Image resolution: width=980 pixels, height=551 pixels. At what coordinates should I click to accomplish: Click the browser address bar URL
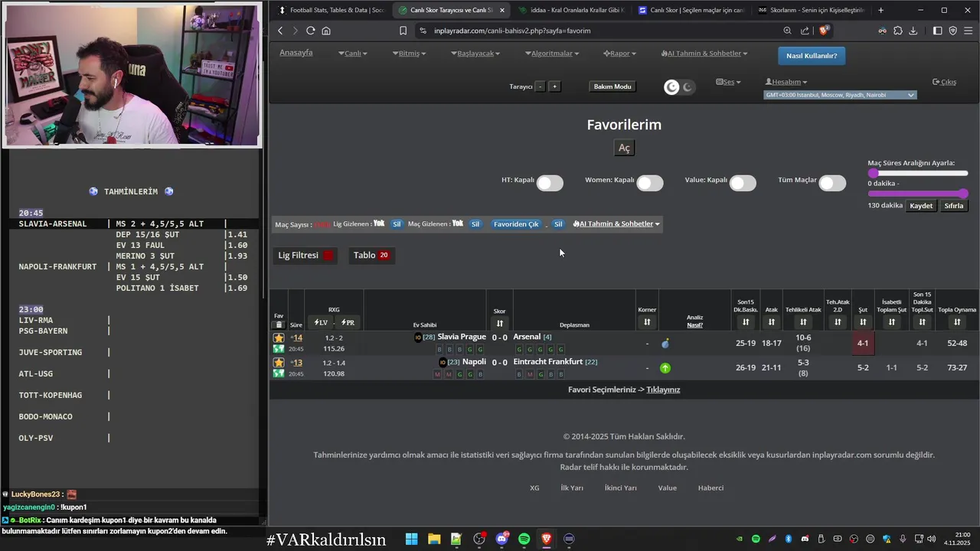click(512, 31)
